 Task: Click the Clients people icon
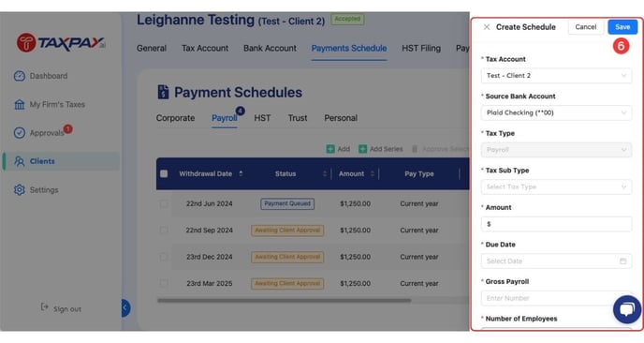click(20, 161)
